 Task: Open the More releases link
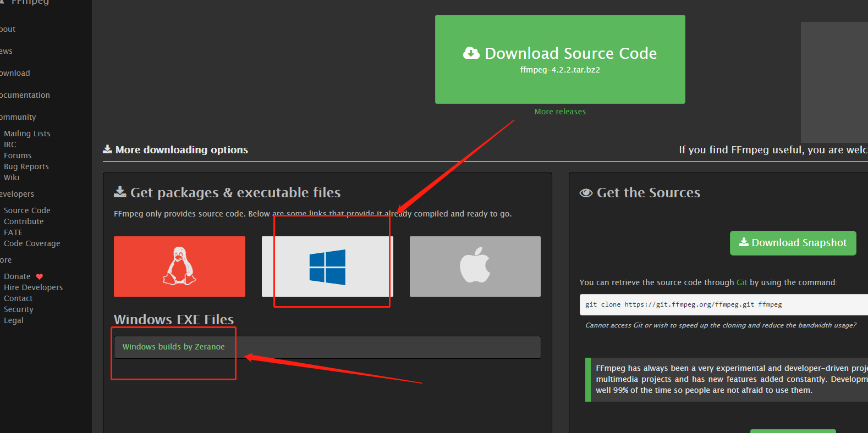560,112
